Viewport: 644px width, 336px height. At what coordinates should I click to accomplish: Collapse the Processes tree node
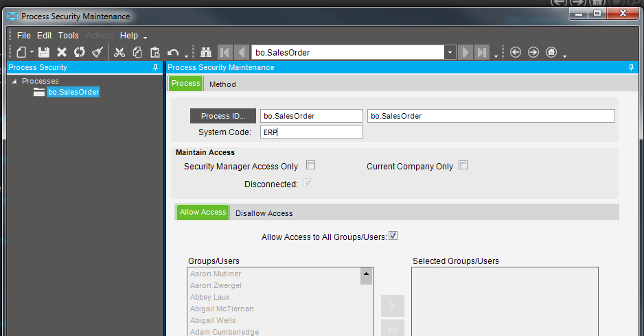[x=14, y=81]
